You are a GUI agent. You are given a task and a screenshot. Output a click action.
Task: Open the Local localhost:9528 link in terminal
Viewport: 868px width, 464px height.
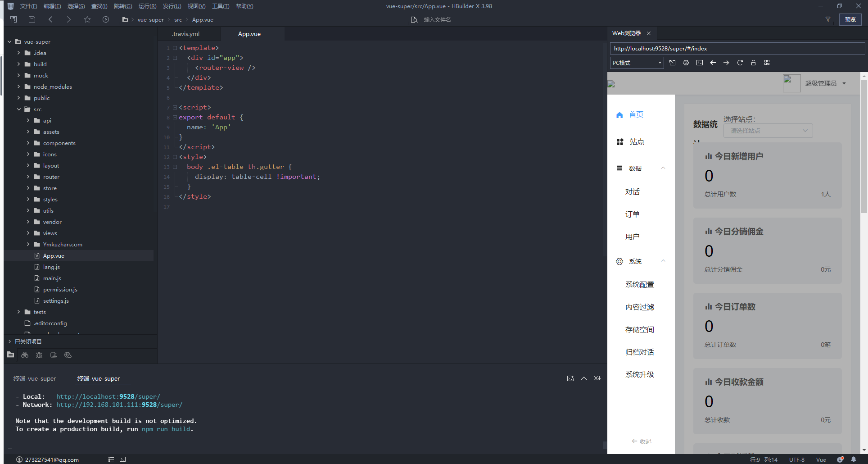pyautogui.click(x=108, y=396)
